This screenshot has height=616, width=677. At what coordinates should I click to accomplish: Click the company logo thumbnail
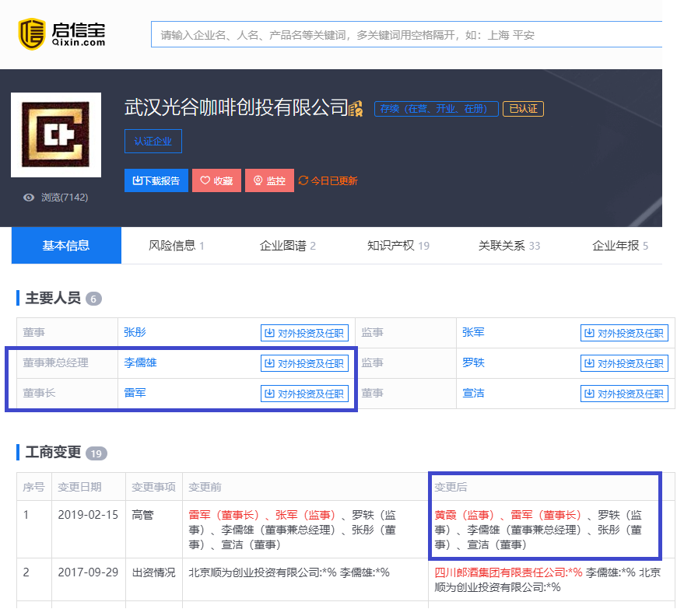(x=56, y=135)
